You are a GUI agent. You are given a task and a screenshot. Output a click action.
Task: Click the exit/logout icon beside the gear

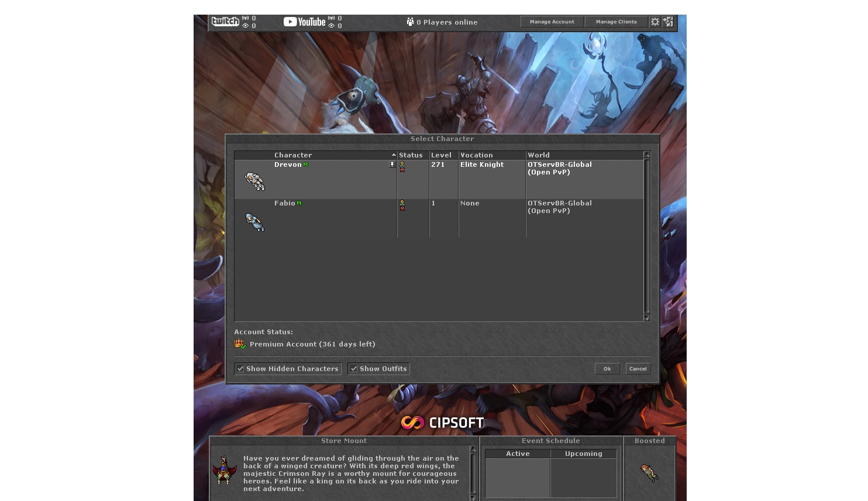[x=668, y=22]
